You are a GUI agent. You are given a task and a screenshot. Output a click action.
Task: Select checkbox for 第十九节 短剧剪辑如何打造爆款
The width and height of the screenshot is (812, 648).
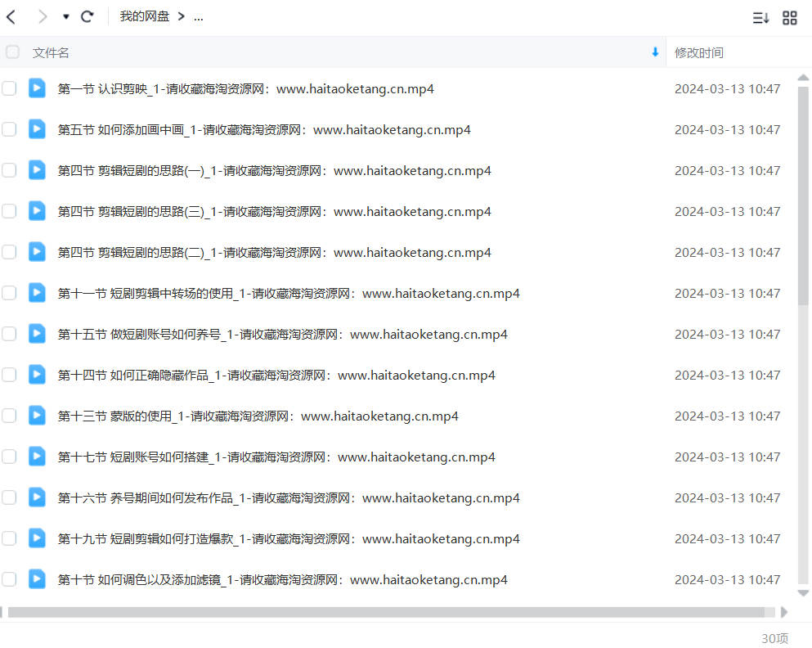pyautogui.click(x=9, y=538)
